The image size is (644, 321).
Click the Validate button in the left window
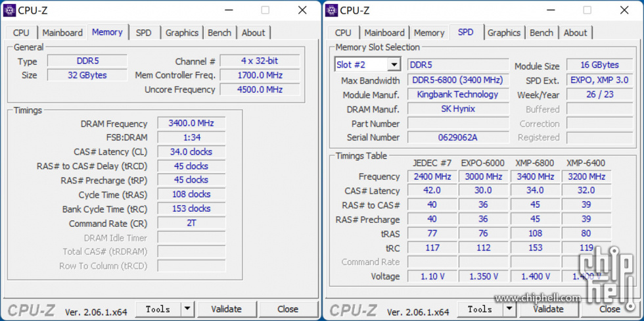click(x=226, y=309)
